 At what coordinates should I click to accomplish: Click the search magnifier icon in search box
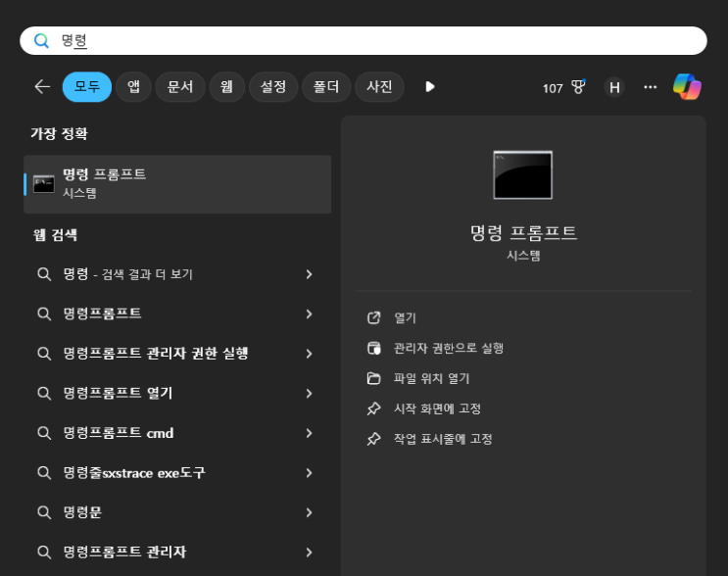[41, 41]
